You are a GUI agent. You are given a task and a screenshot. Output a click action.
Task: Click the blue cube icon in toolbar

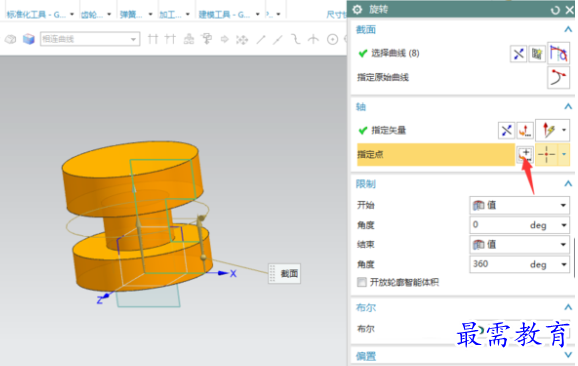click(28, 39)
